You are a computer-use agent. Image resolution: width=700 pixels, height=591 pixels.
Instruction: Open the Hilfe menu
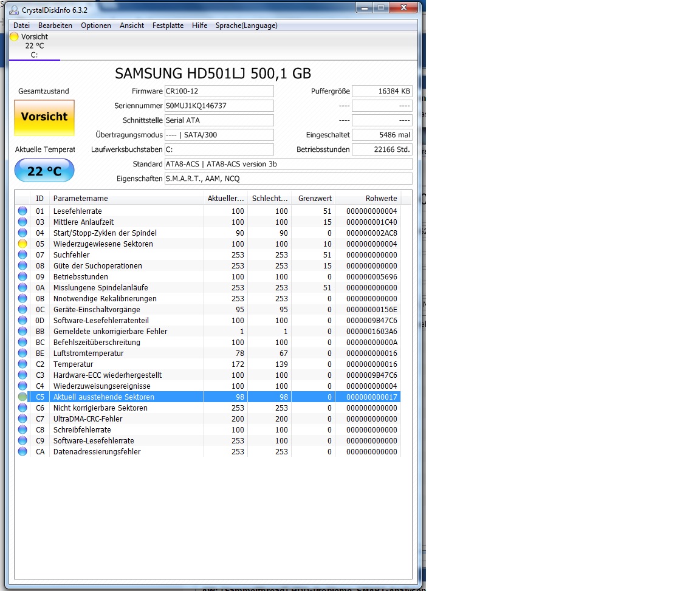pyautogui.click(x=199, y=26)
